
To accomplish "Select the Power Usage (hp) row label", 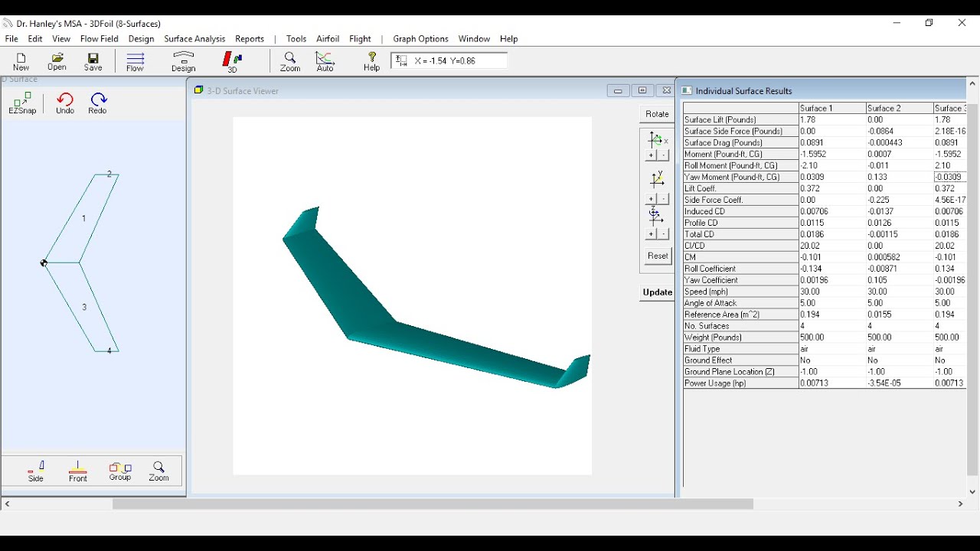I will click(x=740, y=384).
